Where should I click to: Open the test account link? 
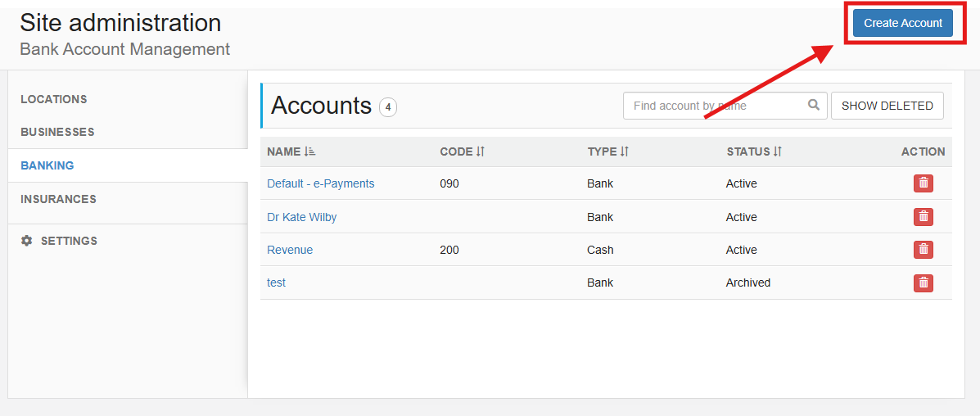coord(276,283)
